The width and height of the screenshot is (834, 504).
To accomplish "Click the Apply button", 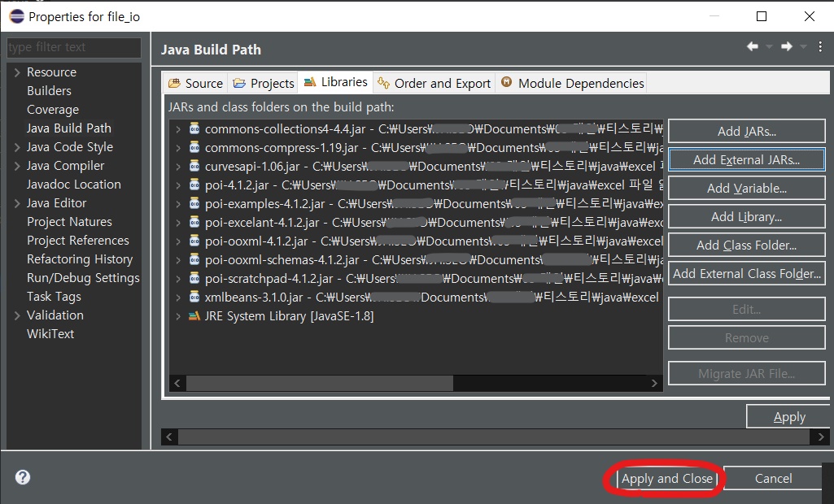I will pos(789,417).
